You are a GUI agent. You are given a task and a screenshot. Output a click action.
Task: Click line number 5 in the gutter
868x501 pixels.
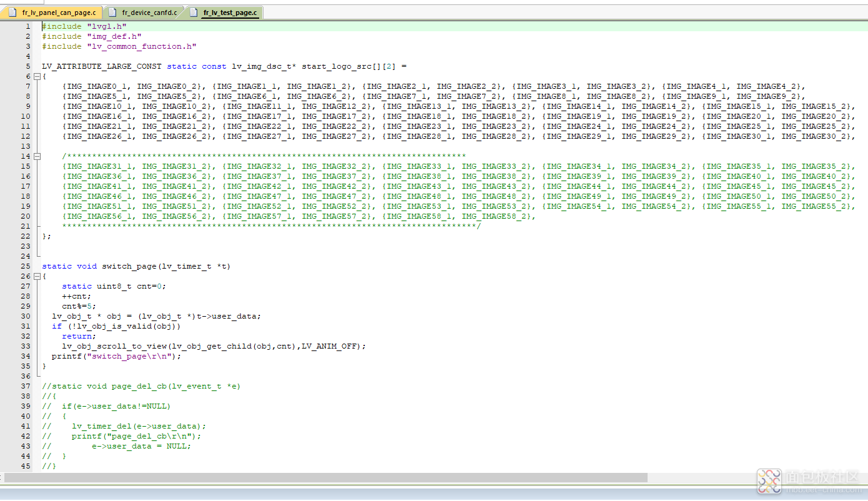tap(27, 66)
